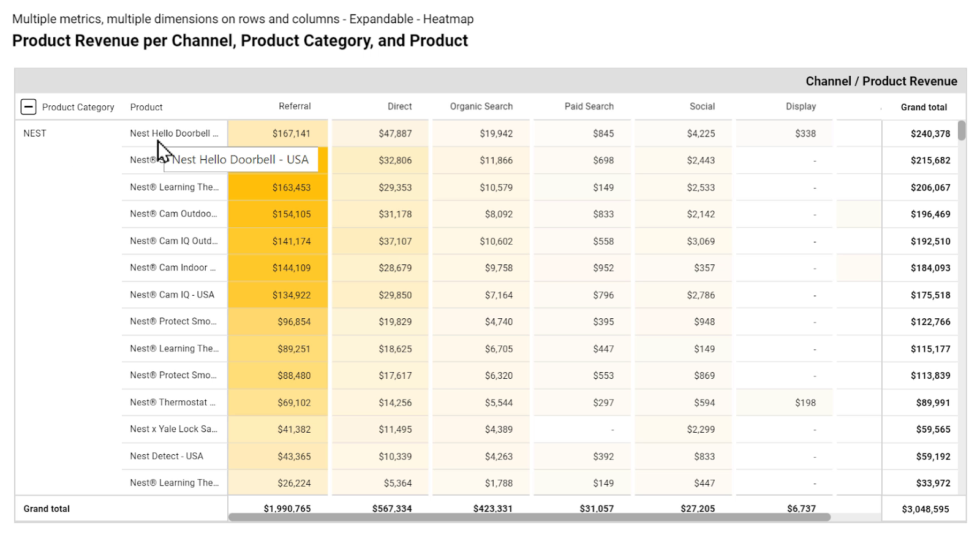Click the horizontal scrollbar below the table
Image resolution: width=980 pixels, height=538 pixels.
(x=529, y=517)
